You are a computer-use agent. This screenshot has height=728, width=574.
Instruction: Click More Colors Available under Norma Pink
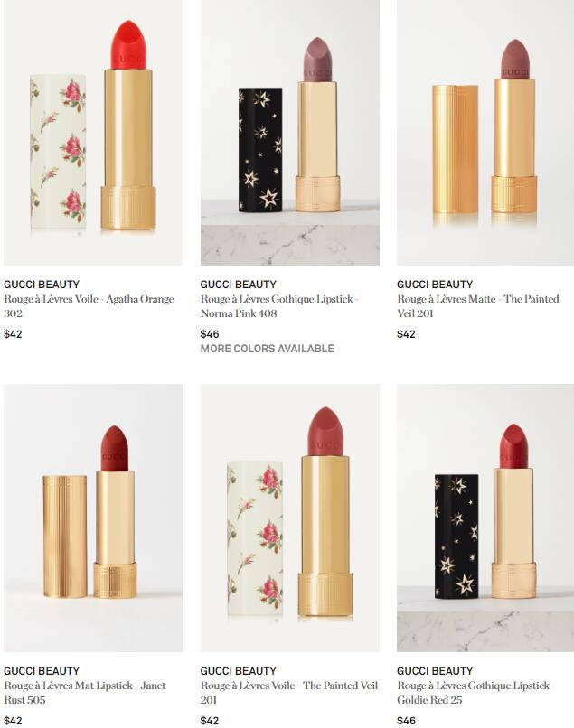click(x=268, y=349)
